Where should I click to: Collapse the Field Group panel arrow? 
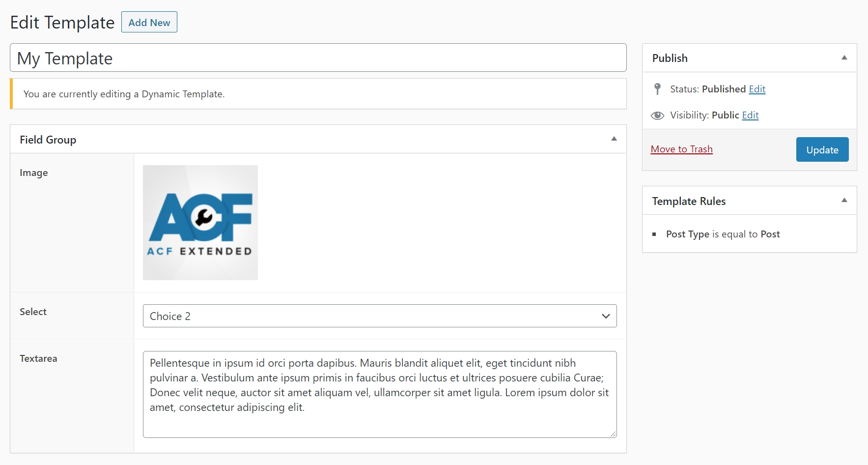click(614, 139)
